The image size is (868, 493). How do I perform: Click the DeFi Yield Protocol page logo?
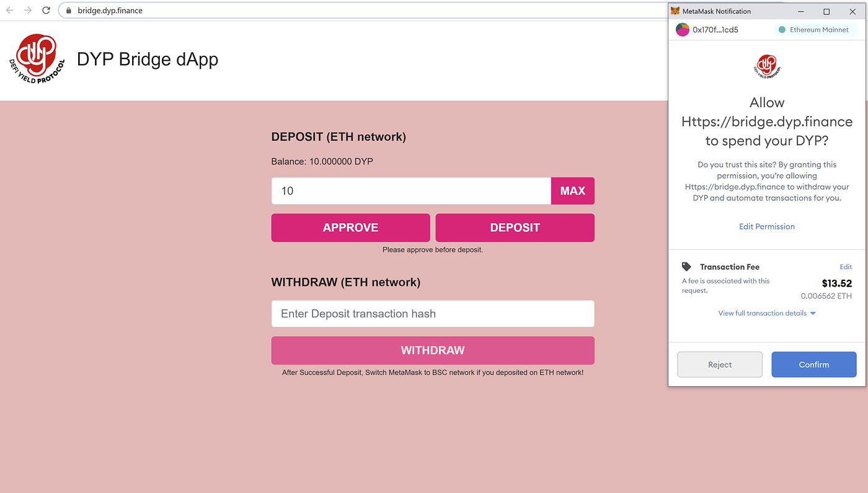(x=37, y=60)
